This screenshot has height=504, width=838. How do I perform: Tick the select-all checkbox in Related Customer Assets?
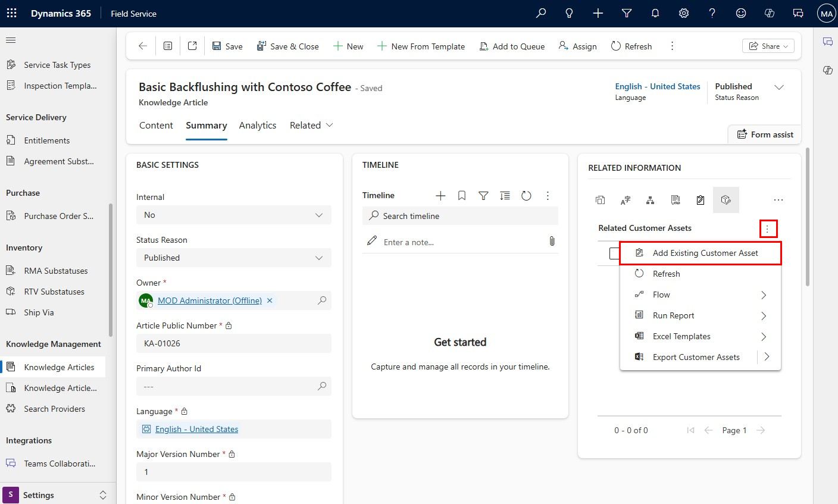(x=614, y=253)
